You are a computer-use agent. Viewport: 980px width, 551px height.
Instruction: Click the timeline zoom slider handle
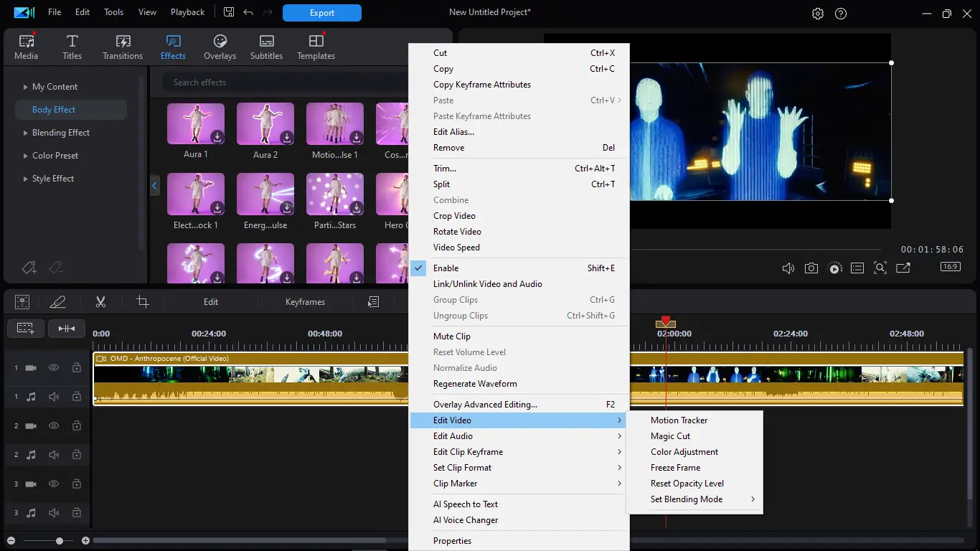pos(60,541)
